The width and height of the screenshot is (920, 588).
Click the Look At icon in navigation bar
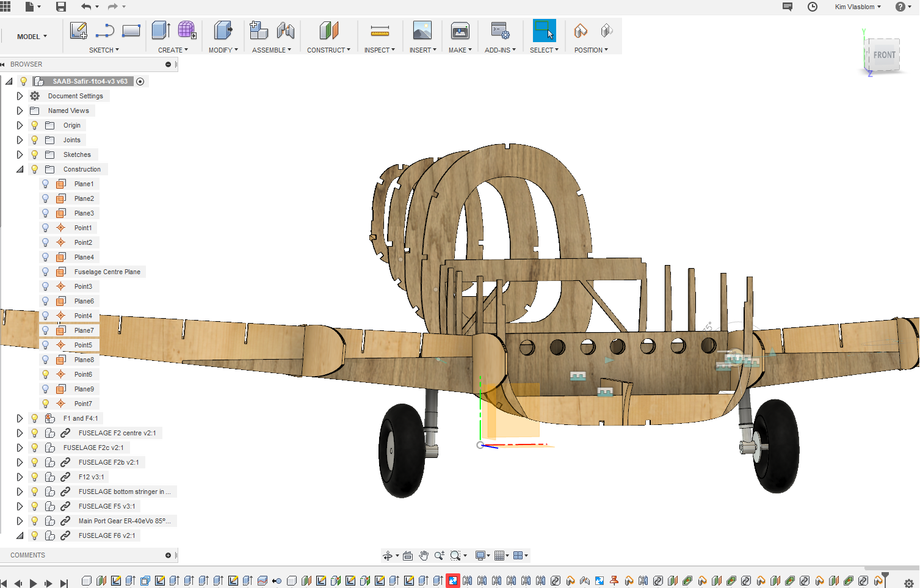[408, 556]
